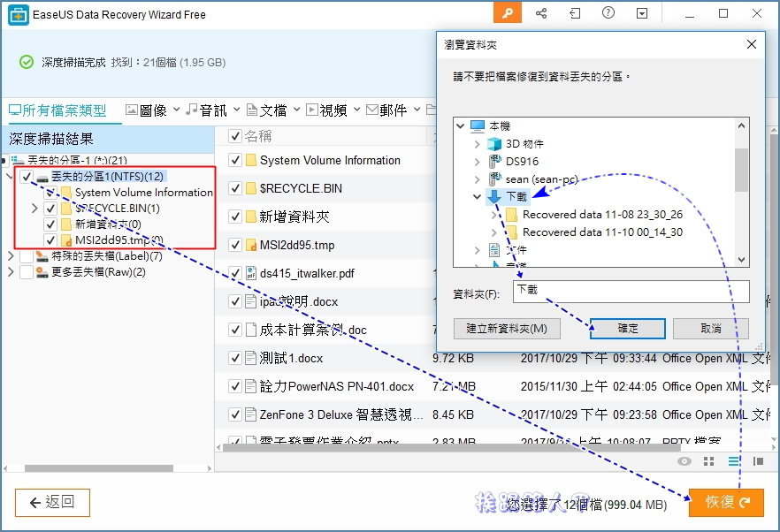Select 新增資料夾 row in file list
This screenshot has width=780, height=532.
click(x=324, y=217)
